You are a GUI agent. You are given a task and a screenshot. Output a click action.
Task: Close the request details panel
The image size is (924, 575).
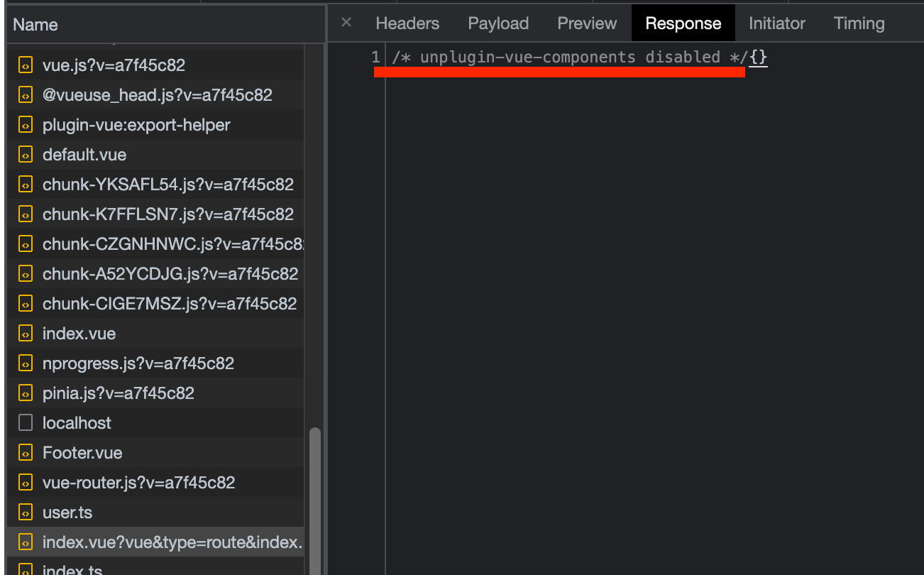coord(346,23)
